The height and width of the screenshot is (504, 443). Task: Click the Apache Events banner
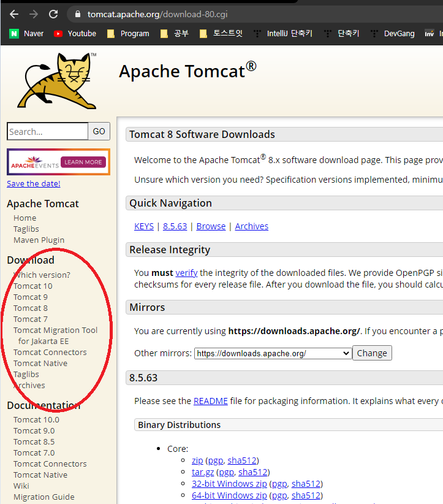[x=58, y=162]
